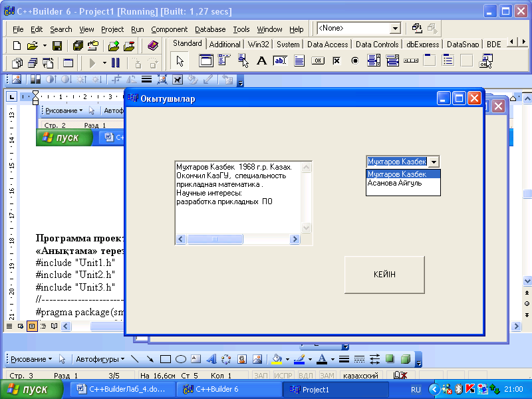Select the ActionList component icon
Viewport: 532px width, 399px height.
[x=486, y=61]
